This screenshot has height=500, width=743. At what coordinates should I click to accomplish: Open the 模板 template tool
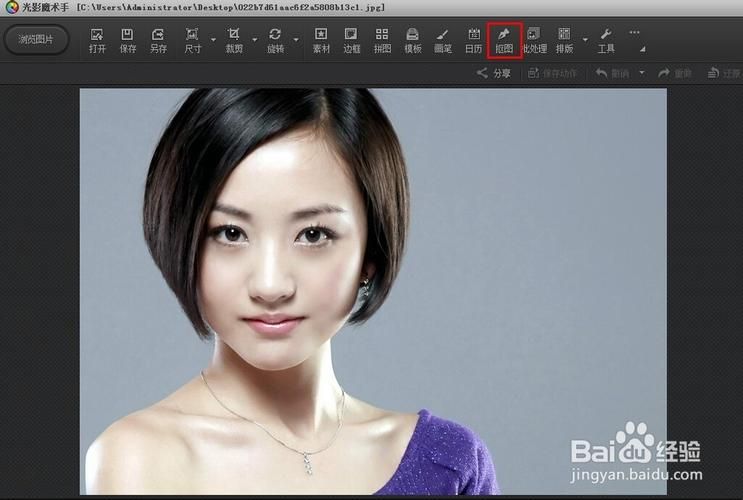coord(413,41)
